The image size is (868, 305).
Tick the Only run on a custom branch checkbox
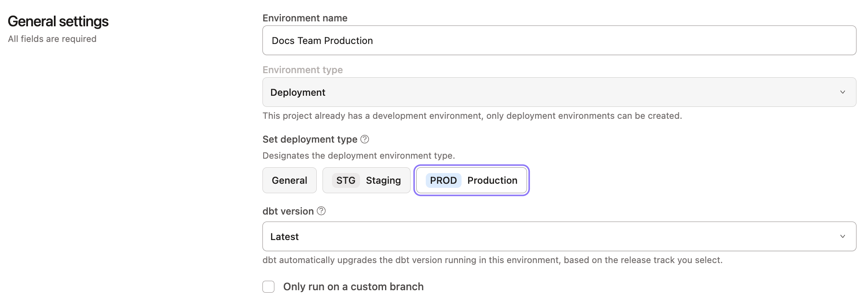[x=269, y=287]
